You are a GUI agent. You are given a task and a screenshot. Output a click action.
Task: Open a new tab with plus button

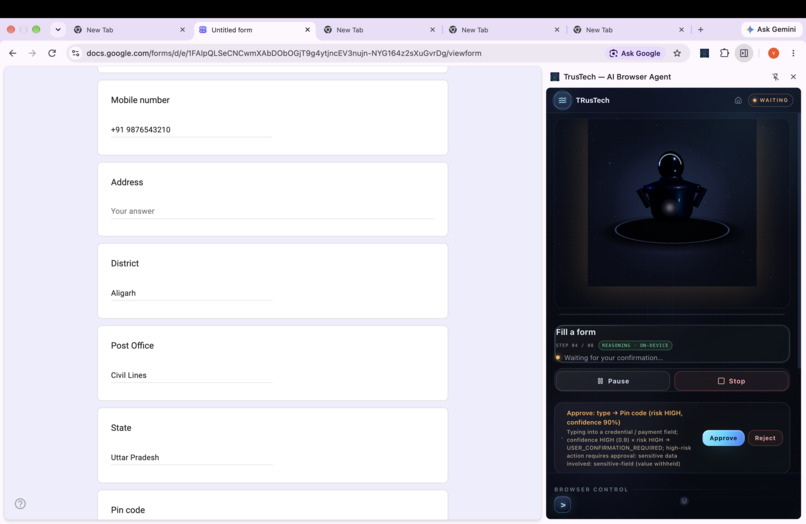click(x=700, y=30)
